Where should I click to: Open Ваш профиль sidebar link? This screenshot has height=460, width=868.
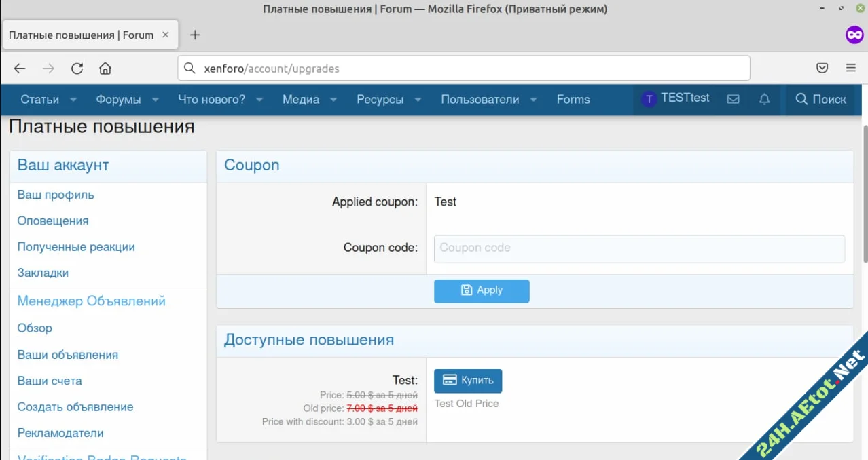(56, 195)
